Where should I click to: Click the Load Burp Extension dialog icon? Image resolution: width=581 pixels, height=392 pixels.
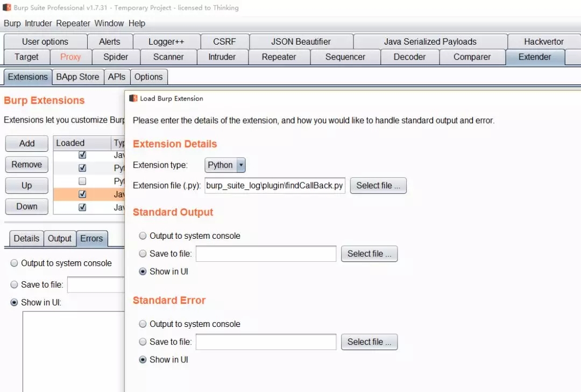click(x=133, y=98)
